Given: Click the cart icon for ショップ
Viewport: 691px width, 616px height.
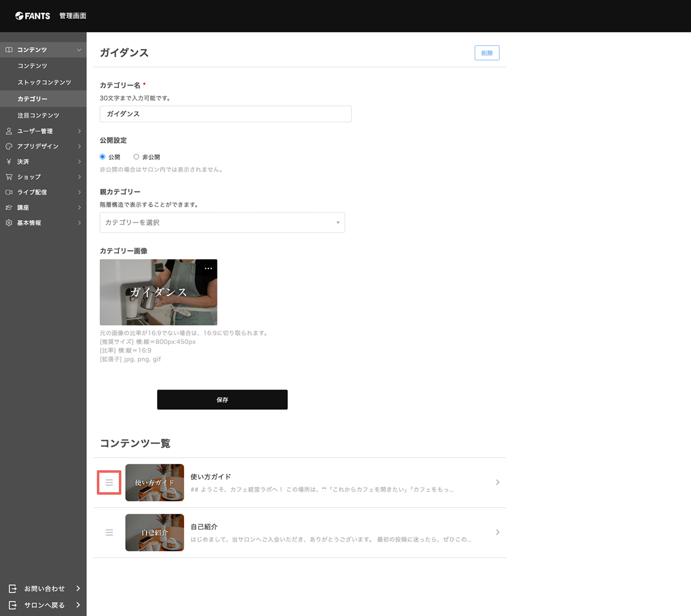Looking at the screenshot, I should (x=9, y=177).
